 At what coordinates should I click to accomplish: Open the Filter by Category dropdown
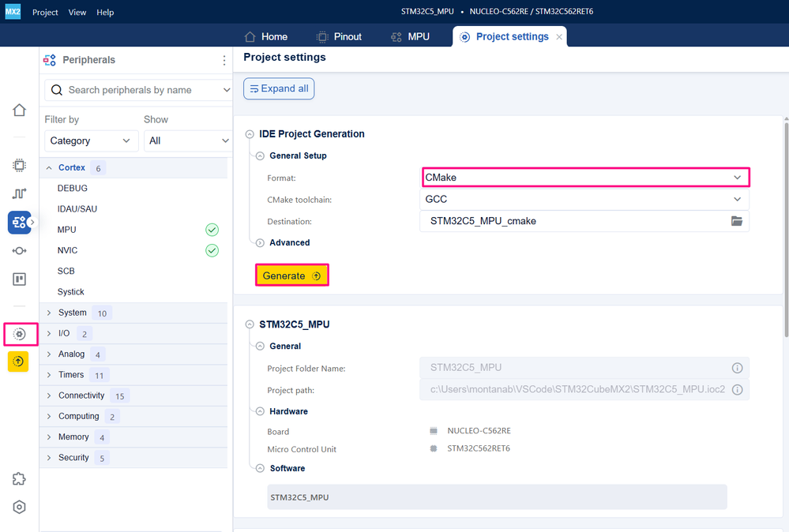pyautogui.click(x=91, y=140)
